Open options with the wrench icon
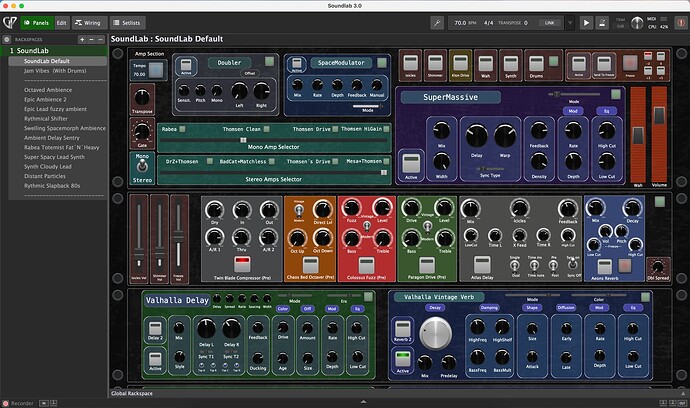 coord(437,22)
